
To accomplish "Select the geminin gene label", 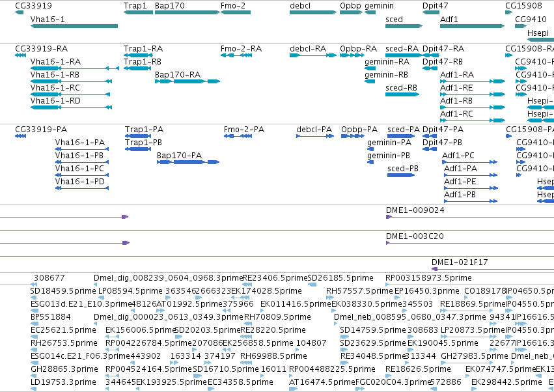I will point(379,6).
